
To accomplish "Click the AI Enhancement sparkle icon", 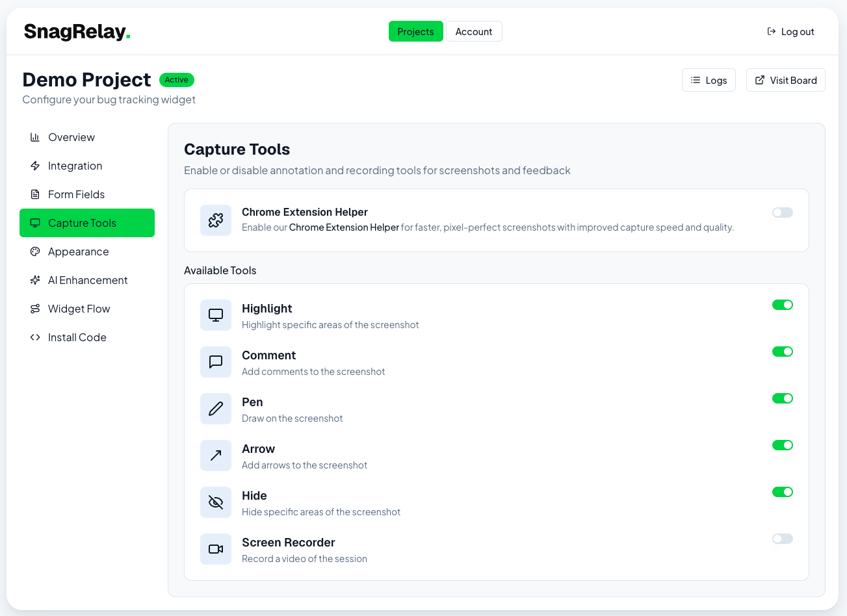I will 35,280.
